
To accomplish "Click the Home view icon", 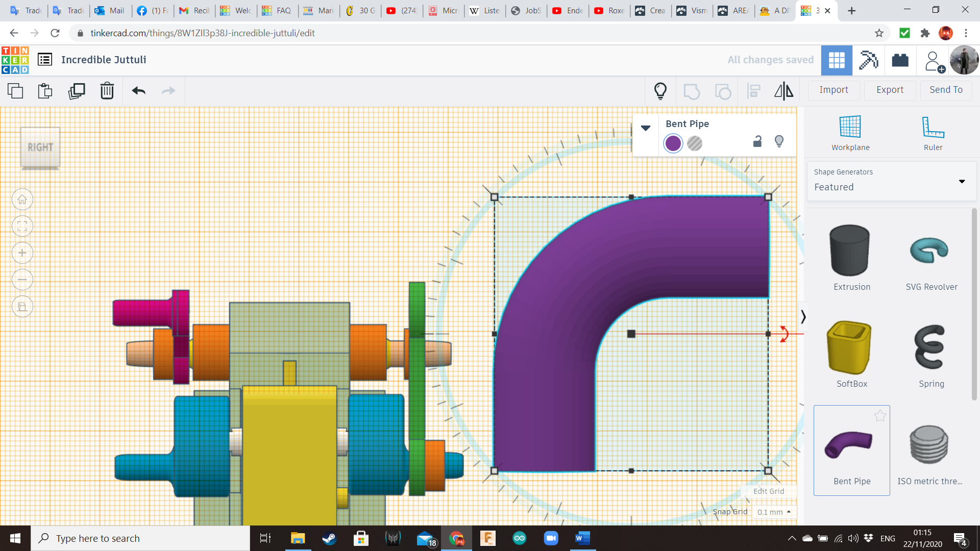I will [x=22, y=199].
